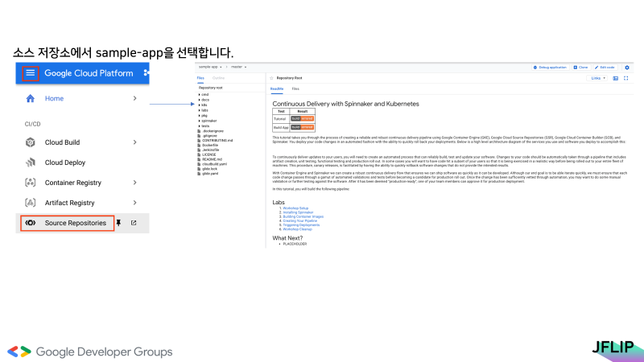Viewport: 644px width, 362px height.
Task: Open the Workshop Cleanup link
Action: click(x=297, y=229)
